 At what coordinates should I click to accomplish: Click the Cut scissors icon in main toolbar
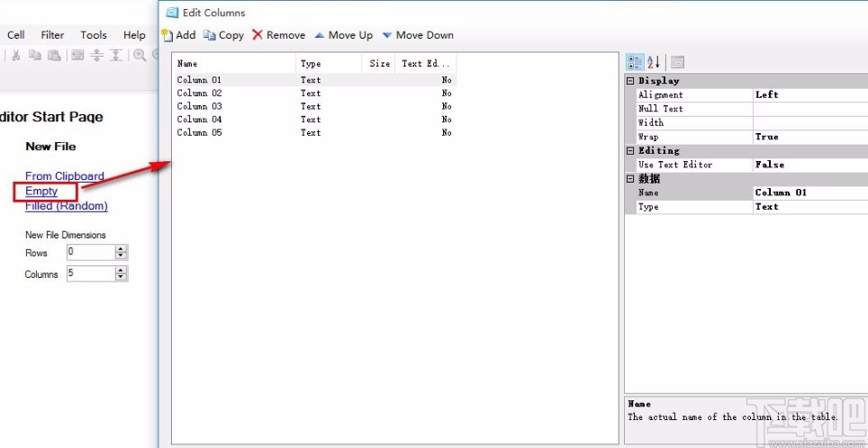coord(16,55)
